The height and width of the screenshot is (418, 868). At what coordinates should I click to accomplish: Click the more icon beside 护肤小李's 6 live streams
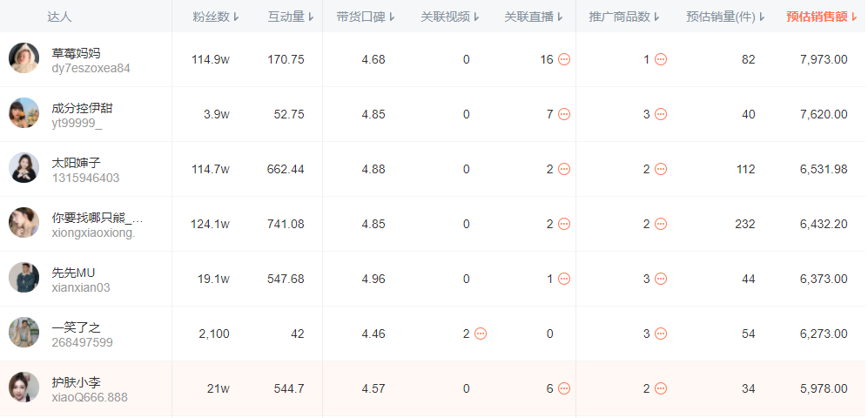pos(564,388)
